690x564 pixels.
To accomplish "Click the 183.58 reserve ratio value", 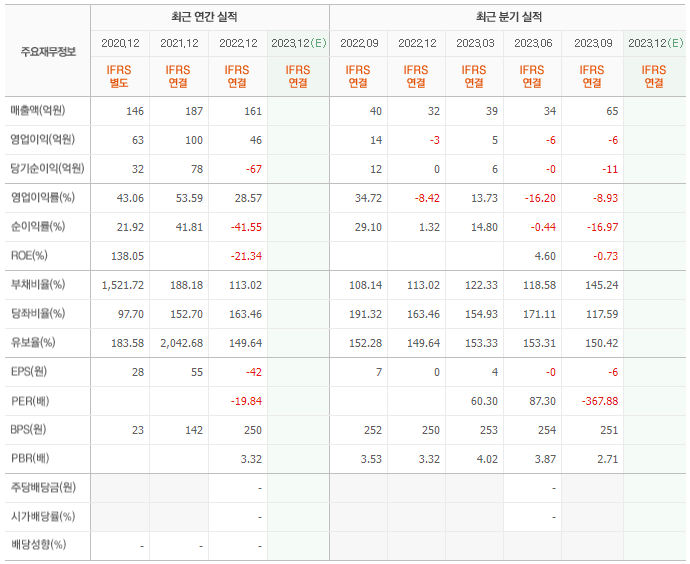I will (128, 343).
